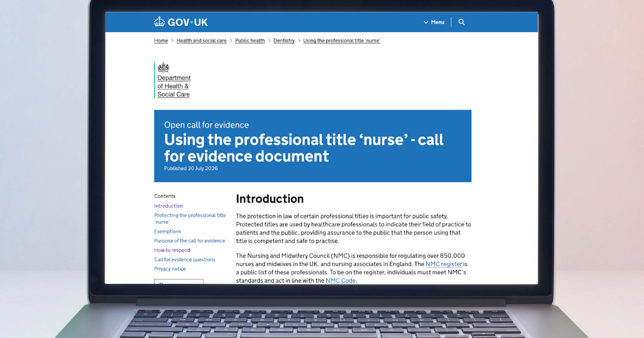Open Dentistry breadcrumb

pyautogui.click(x=284, y=41)
